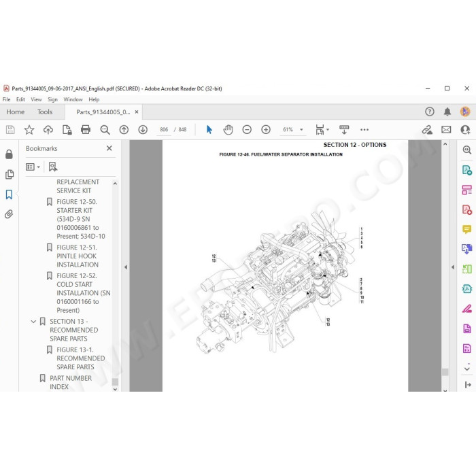Viewport: 476px width, 476px height.
Task: Click the document vertical scrollbar thumb
Action: click(445, 372)
